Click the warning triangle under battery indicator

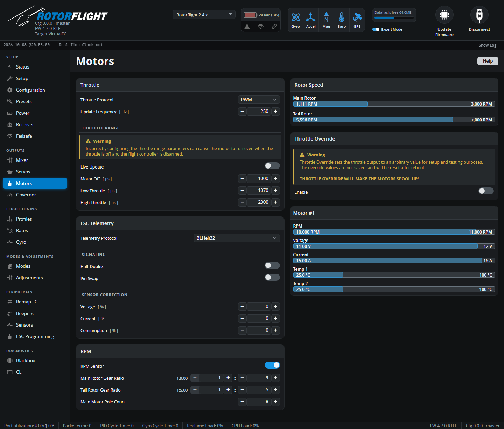pyautogui.click(x=247, y=27)
